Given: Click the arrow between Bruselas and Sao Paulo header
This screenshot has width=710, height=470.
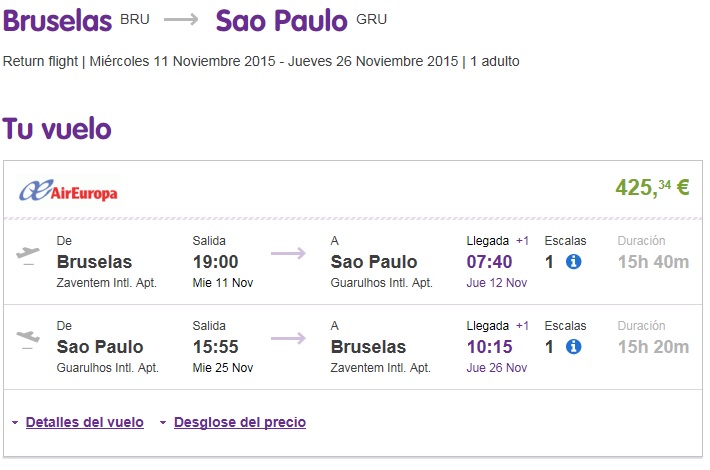Looking at the screenshot, I should [181, 19].
